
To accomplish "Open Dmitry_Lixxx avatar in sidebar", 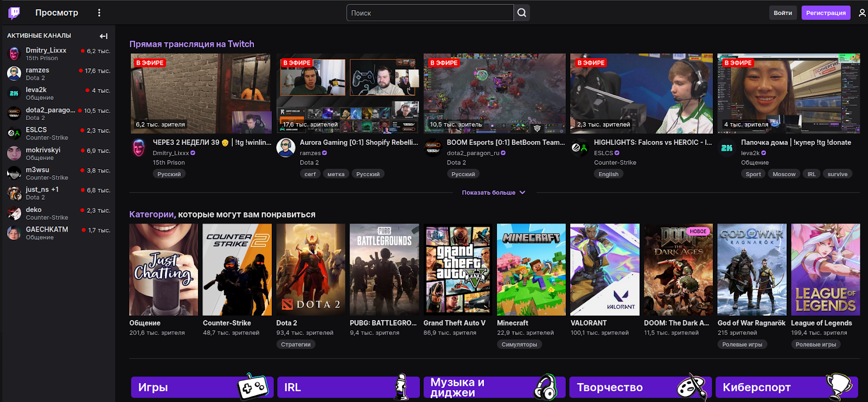I will click(14, 54).
